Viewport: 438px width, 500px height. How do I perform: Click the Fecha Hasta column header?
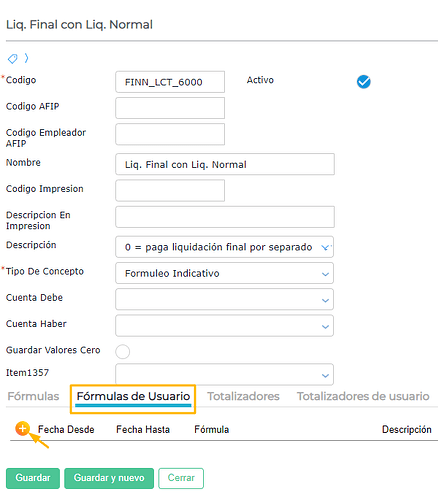(x=143, y=429)
